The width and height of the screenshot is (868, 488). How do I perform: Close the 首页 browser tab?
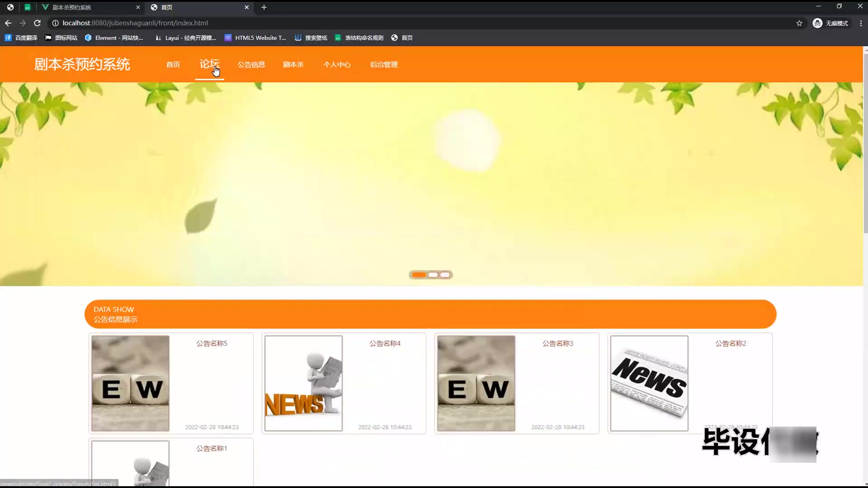point(246,7)
